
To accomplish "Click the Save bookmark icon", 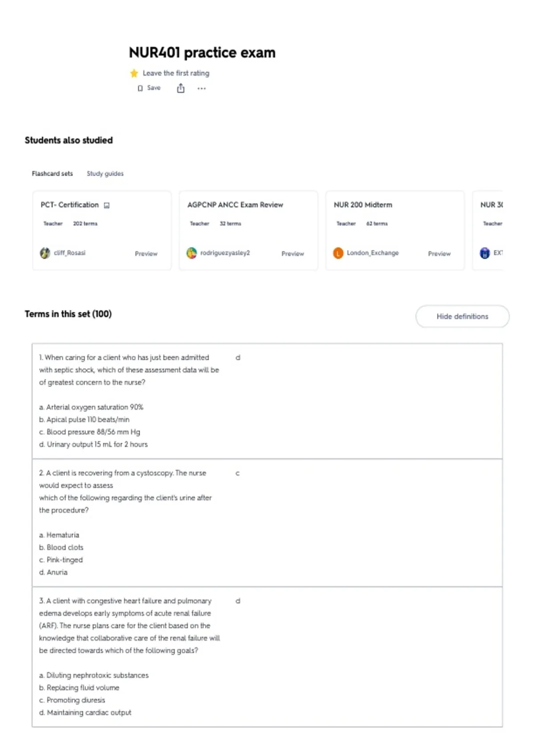I will click(x=140, y=88).
